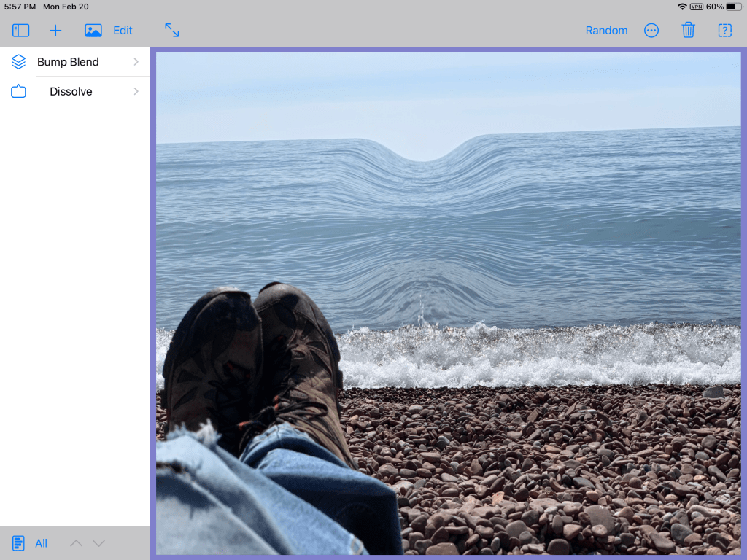Open the All filter category selector
The width and height of the screenshot is (747, 560).
pyautogui.click(x=41, y=543)
